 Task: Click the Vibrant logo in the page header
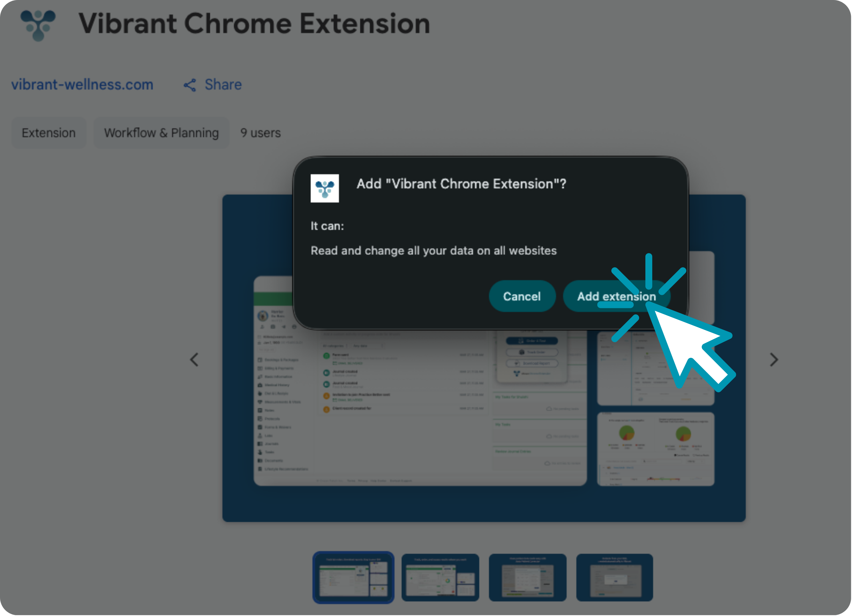click(x=38, y=25)
